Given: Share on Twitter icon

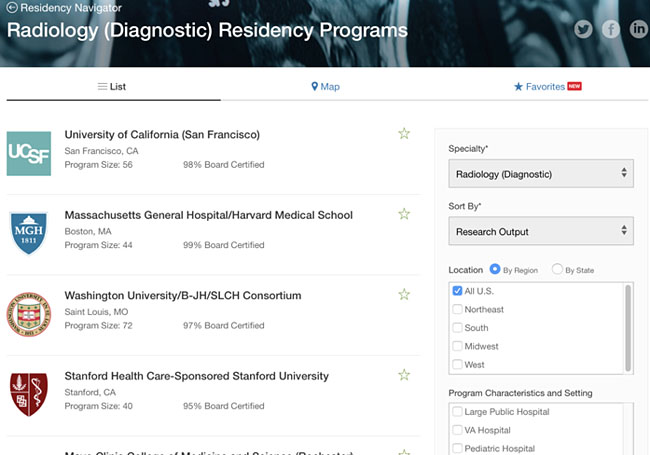Looking at the screenshot, I should coord(583,29).
